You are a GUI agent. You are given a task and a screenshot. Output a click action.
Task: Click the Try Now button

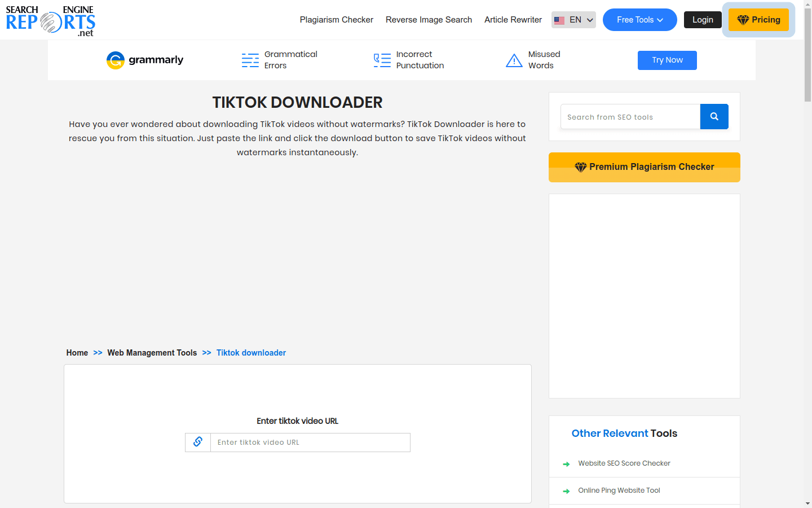coord(667,60)
